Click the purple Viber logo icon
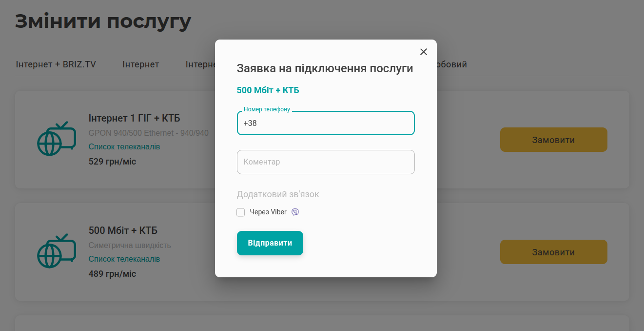The height and width of the screenshot is (331, 644). point(295,212)
